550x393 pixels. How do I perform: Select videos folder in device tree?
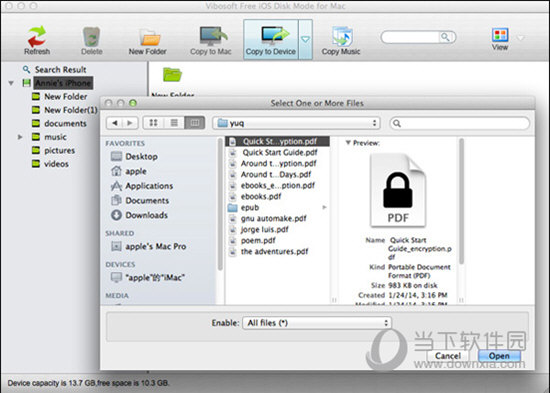coord(56,164)
